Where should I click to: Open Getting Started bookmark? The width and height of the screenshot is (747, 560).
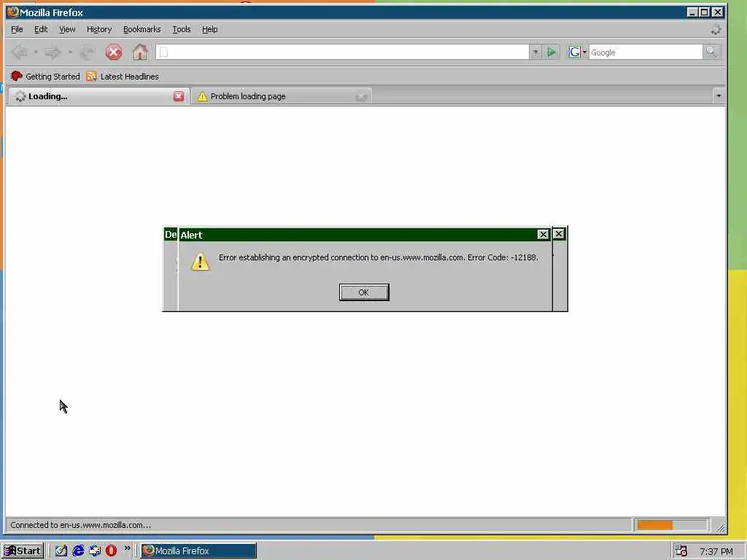tap(45, 76)
